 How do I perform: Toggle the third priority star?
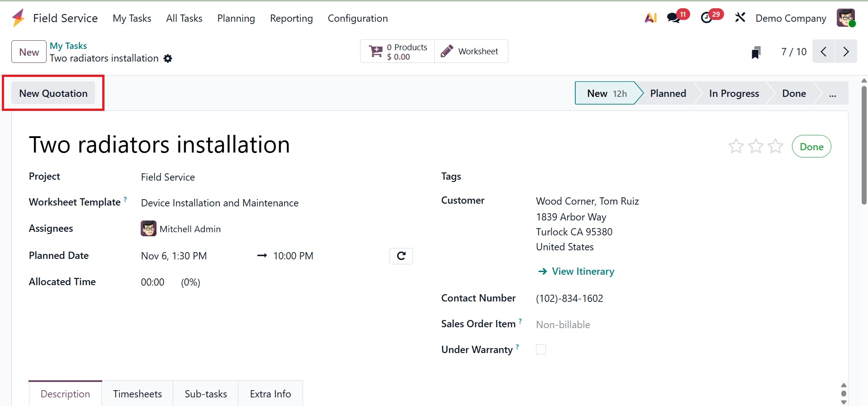pyautogui.click(x=775, y=146)
